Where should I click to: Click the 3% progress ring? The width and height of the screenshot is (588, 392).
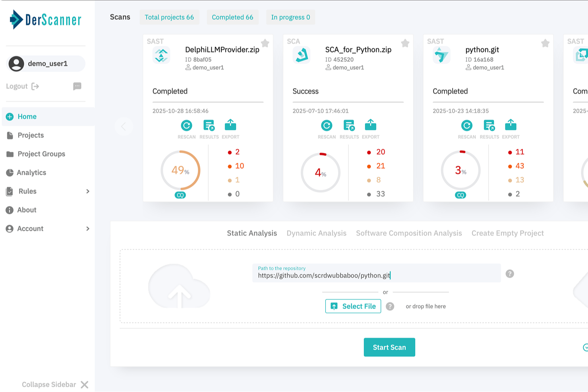pyautogui.click(x=461, y=170)
